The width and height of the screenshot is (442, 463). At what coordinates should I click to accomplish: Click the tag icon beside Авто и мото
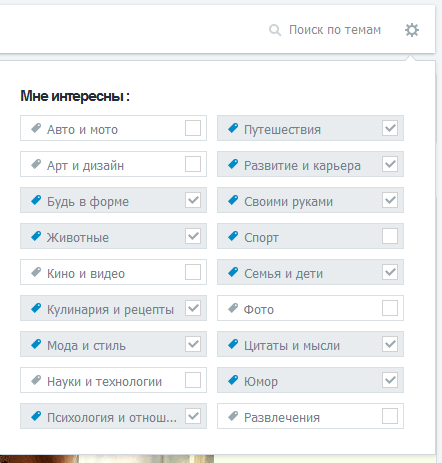[x=36, y=128]
